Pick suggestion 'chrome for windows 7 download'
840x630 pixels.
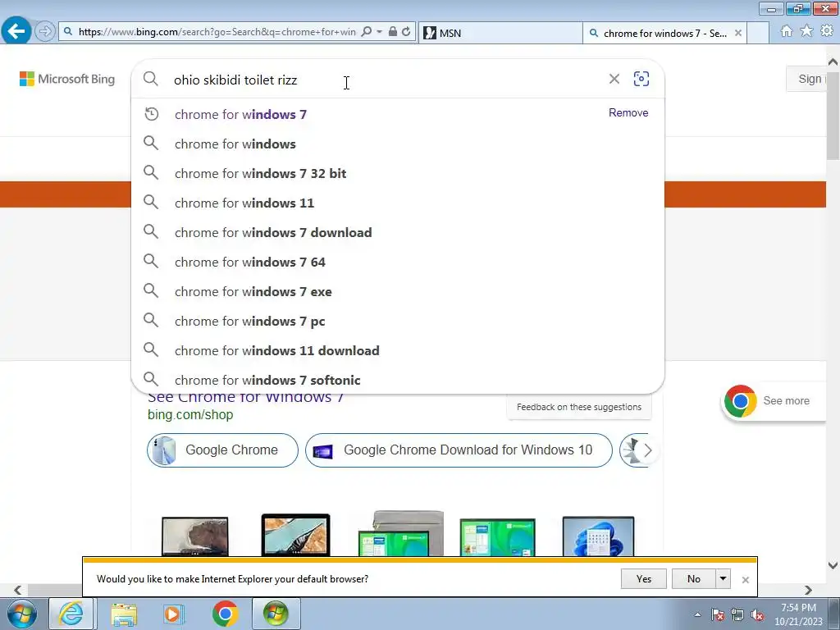pyautogui.click(x=398, y=232)
